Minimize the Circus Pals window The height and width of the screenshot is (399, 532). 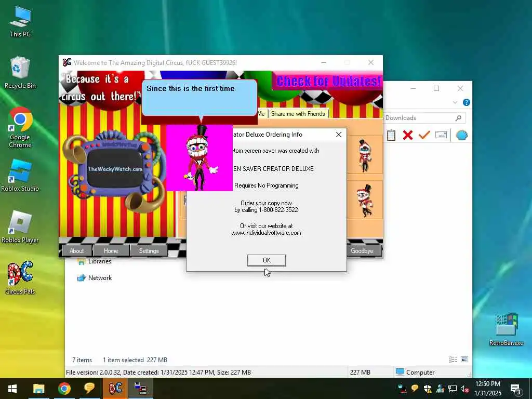324,62
